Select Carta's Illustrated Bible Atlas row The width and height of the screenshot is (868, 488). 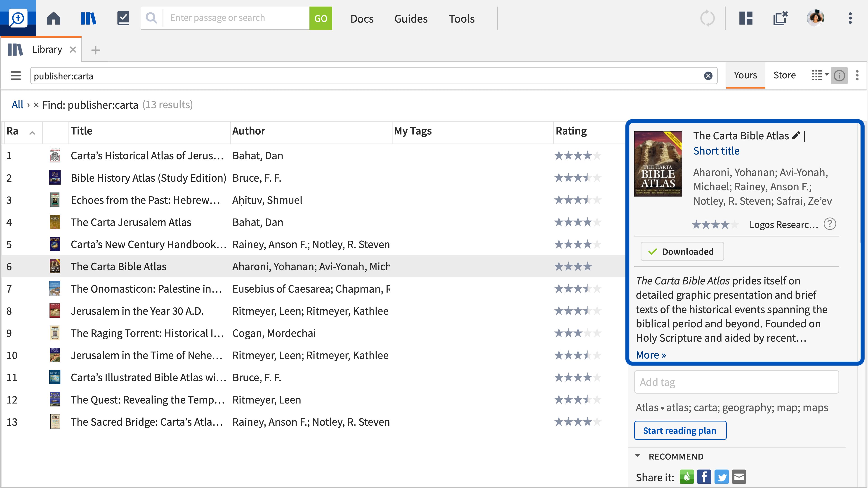(x=313, y=378)
